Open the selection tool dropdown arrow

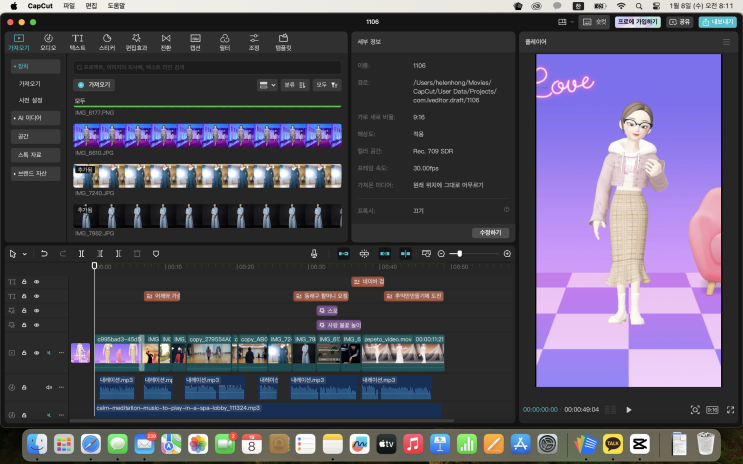click(x=24, y=254)
